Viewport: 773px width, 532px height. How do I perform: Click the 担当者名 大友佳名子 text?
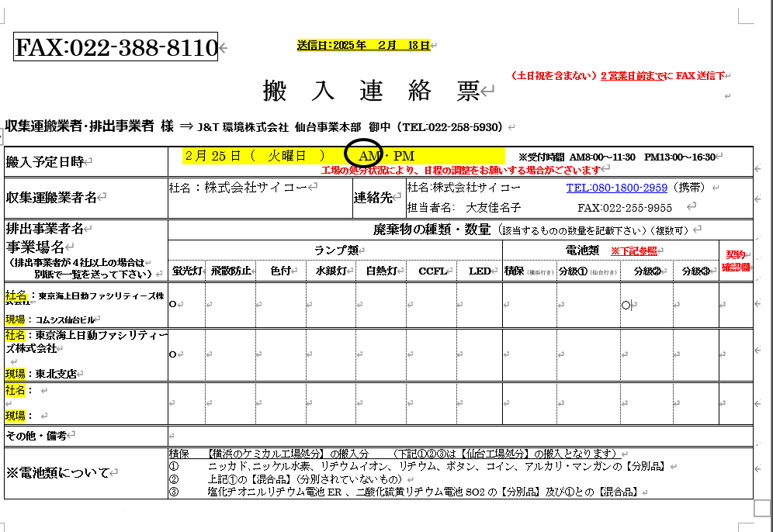click(x=464, y=208)
